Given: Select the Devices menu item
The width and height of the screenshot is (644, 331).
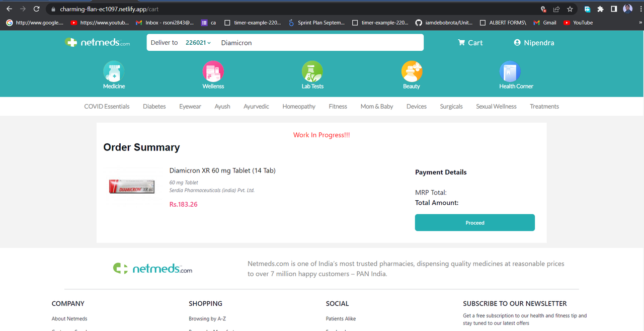Looking at the screenshot, I should click(417, 107).
